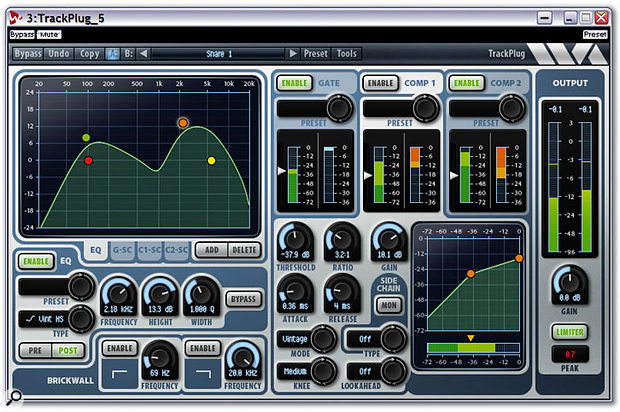Toggle the EQ band Bypass button
620x412 pixels.
243,299
